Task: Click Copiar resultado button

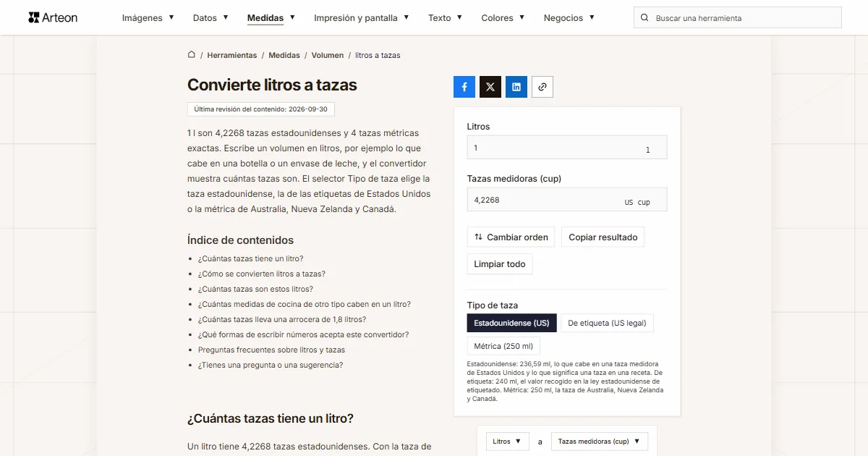Action: tap(603, 237)
